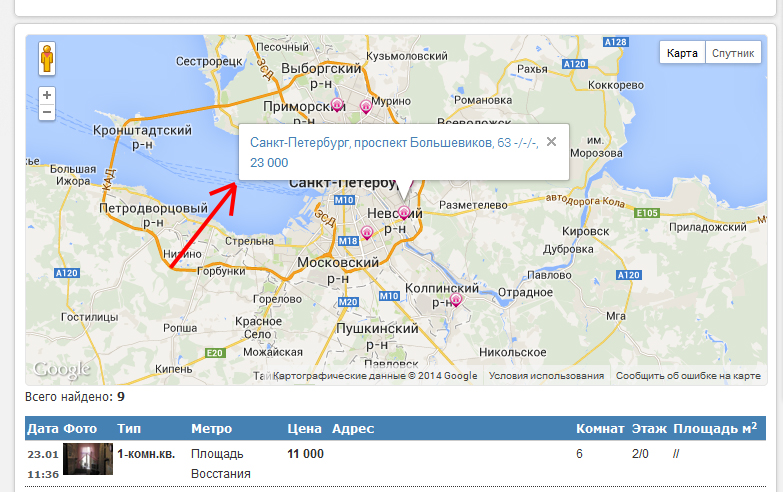Click the Сестрорецк label on map

coord(209,61)
